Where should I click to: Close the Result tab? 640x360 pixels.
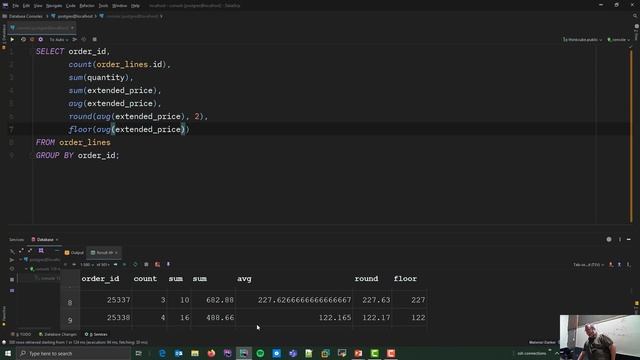(116, 253)
